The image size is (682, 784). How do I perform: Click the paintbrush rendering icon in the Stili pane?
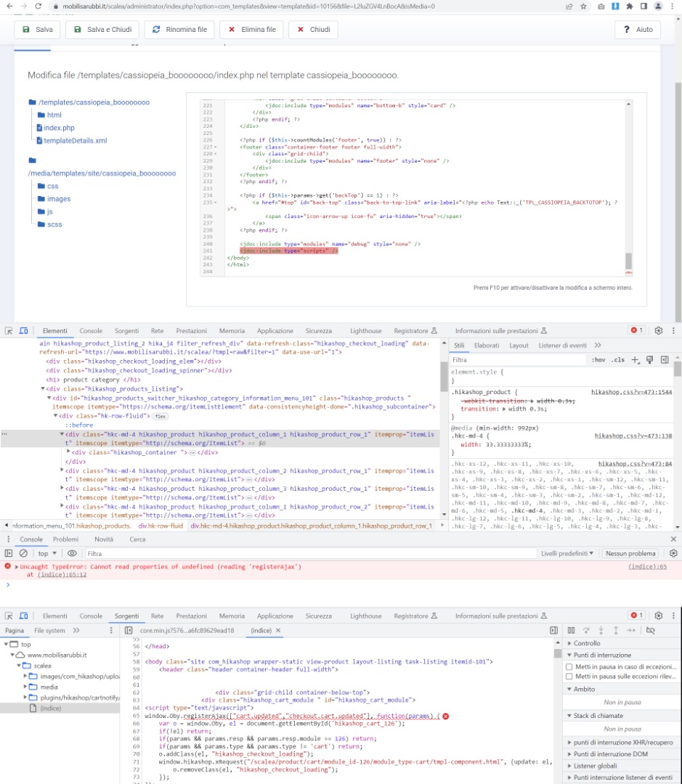[649, 359]
